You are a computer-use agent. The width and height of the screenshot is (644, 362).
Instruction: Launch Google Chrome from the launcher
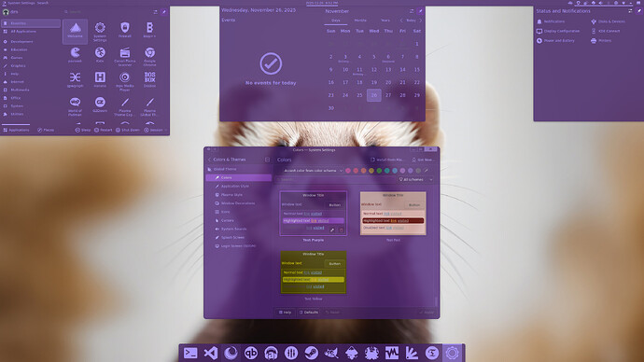[149, 56]
